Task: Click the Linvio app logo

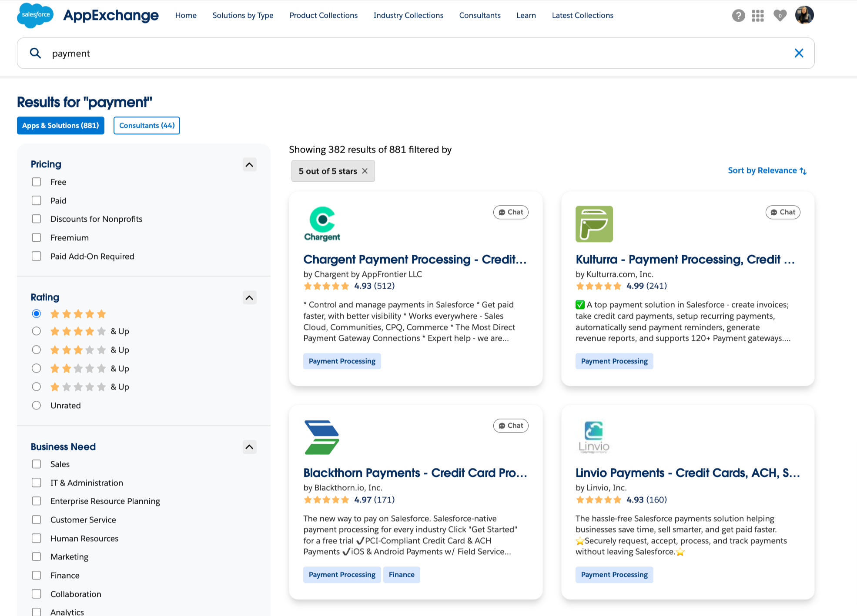Action: point(594,437)
